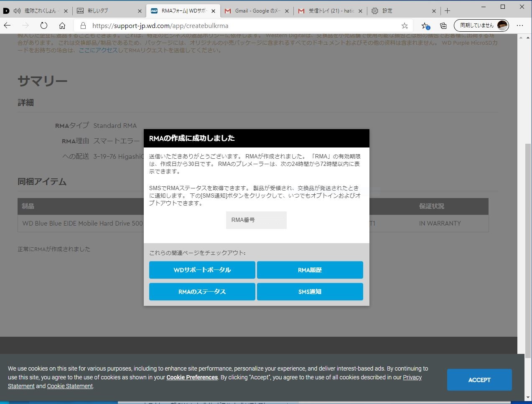Click the scrollbar up arrow

click(x=528, y=38)
